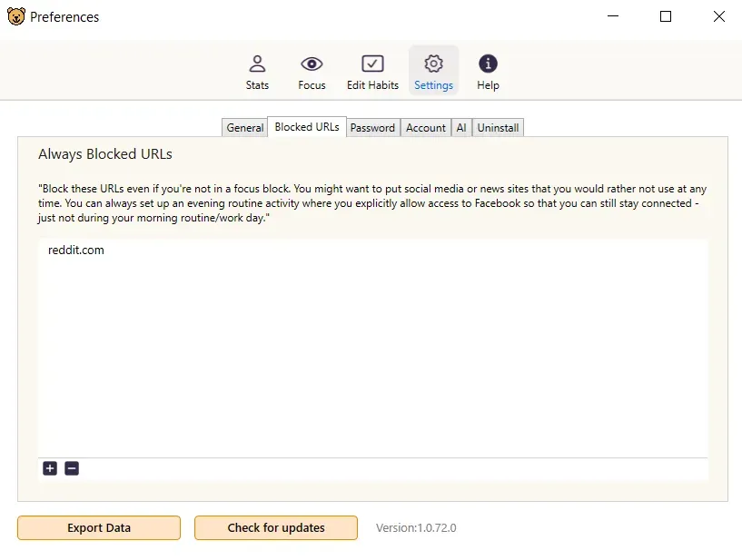Viewport: 742px width, 560px height.
Task: Open the Focus eye section
Action: (312, 72)
